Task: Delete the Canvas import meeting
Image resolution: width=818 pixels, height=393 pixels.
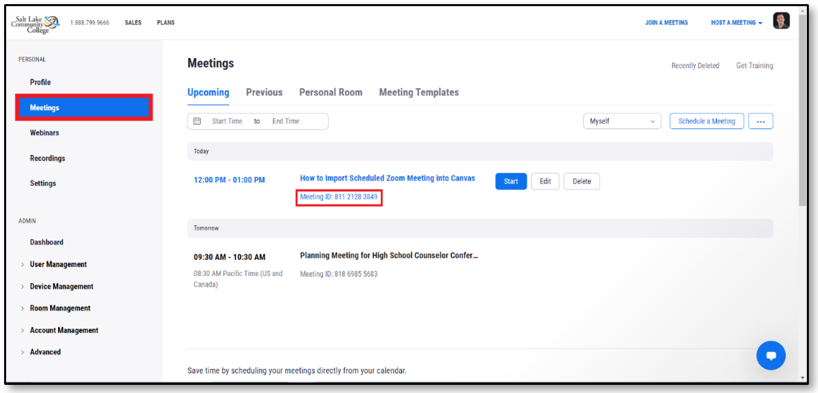Action: 582,181
